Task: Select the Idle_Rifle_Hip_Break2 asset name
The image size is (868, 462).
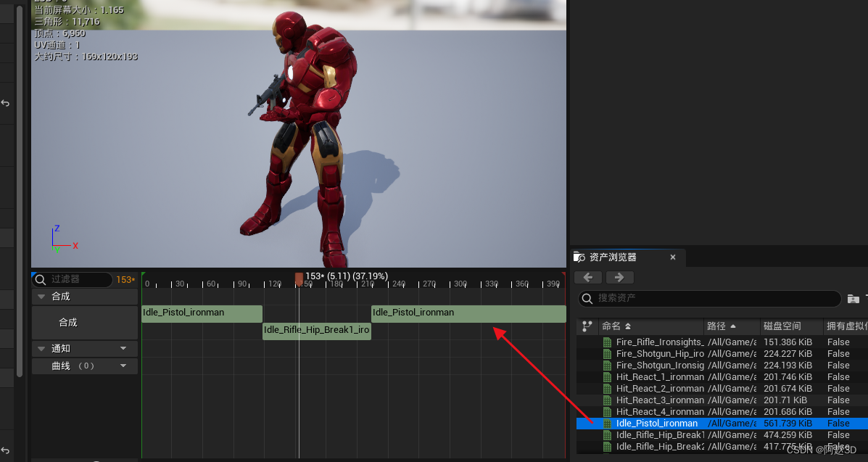Action: (x=660, y=447)
